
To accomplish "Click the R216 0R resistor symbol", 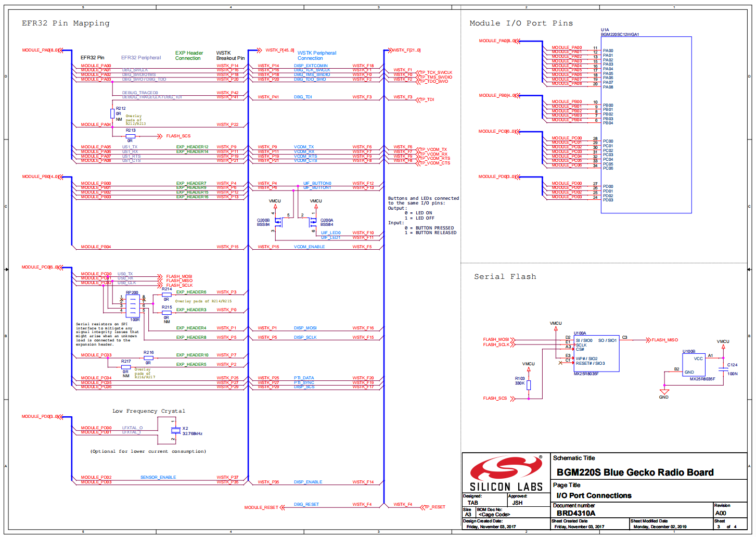I will (x=148, y=358).
